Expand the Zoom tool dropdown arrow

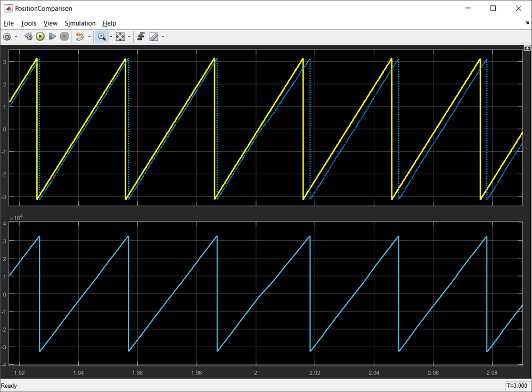[111, 37]
